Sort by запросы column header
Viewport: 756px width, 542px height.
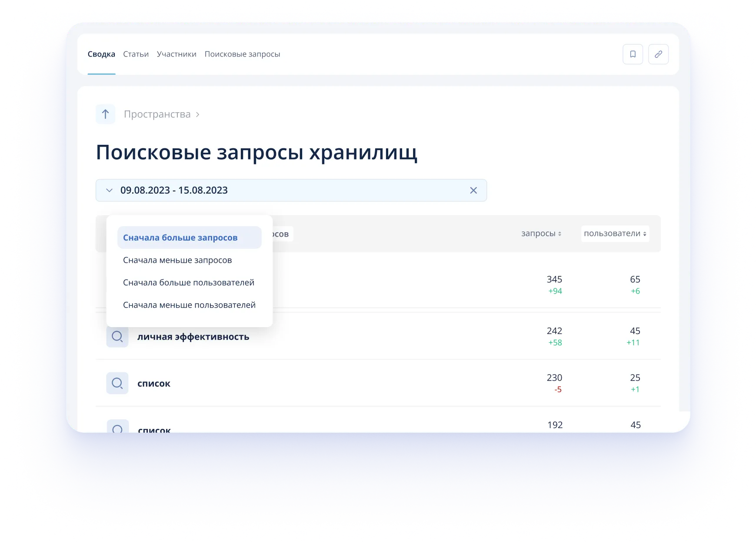(x=541, y=234)
